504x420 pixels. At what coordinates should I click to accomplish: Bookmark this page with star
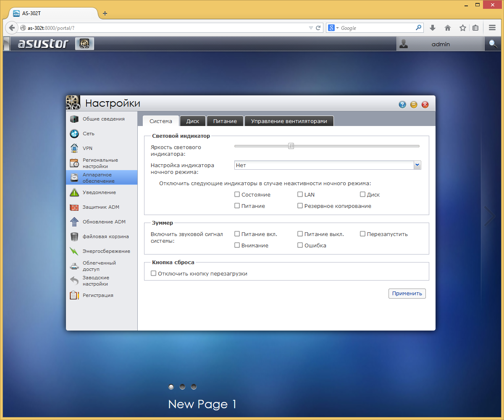(x=462, y=28)
